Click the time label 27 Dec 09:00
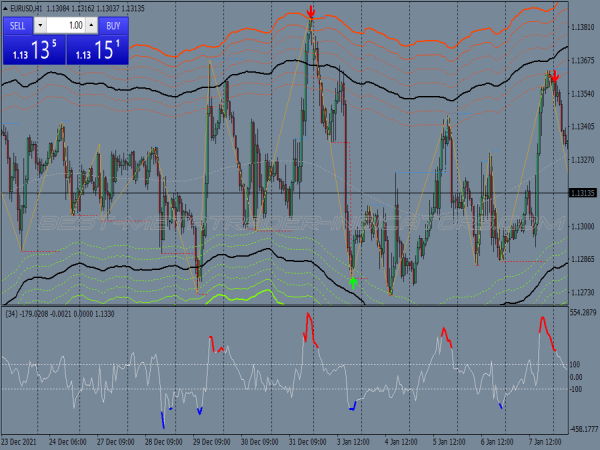 click(116, 442)
